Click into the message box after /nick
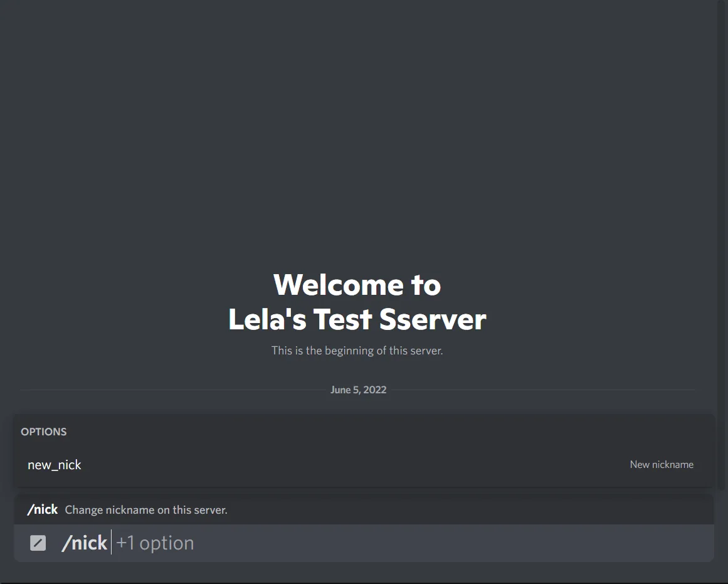Viewport: 728px width, 584px height. 364,543
